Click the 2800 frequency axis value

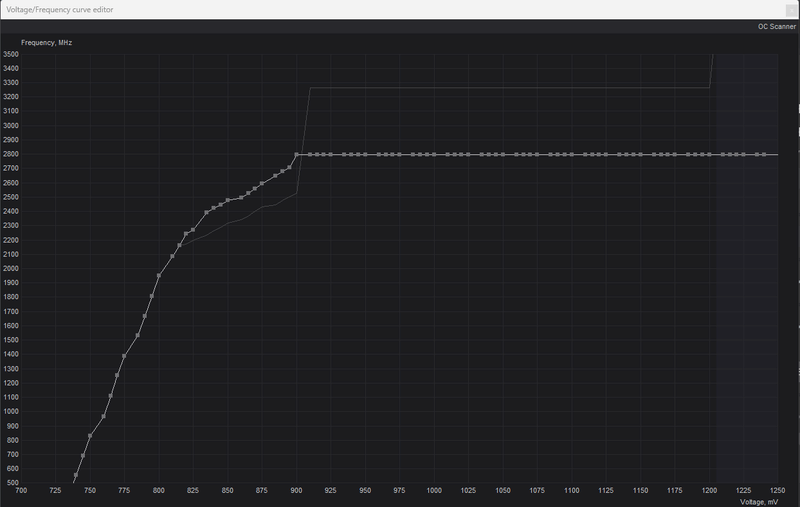[x=11, y=154]
